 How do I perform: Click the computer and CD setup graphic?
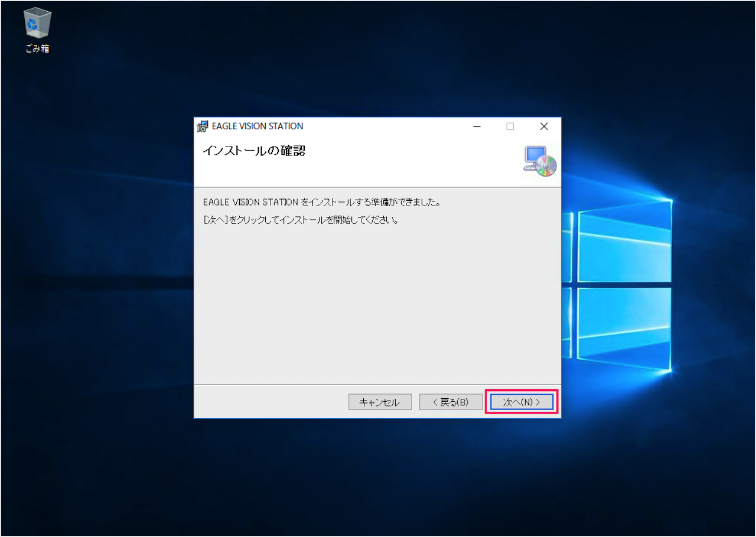[x=539, y=161]
